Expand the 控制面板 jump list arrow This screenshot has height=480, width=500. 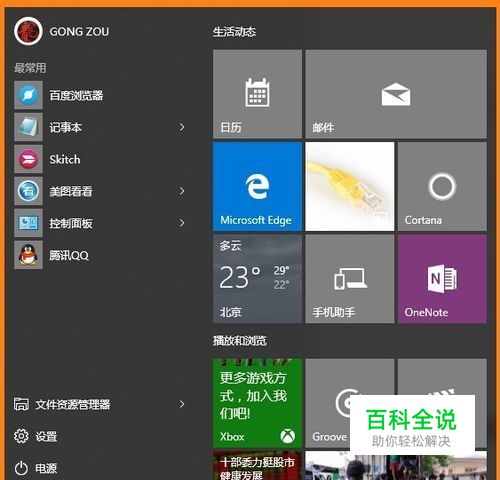pos(182,223)
